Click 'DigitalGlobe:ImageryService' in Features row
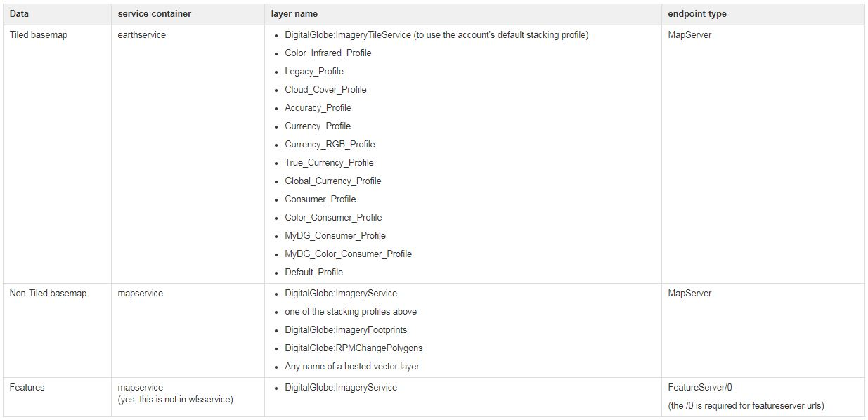 pyautogui.click(x=341, y=388)
